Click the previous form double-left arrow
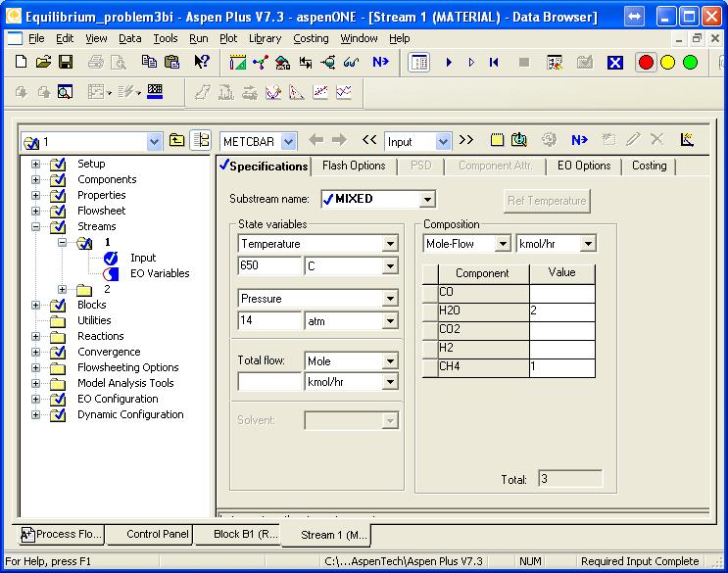 369,140
